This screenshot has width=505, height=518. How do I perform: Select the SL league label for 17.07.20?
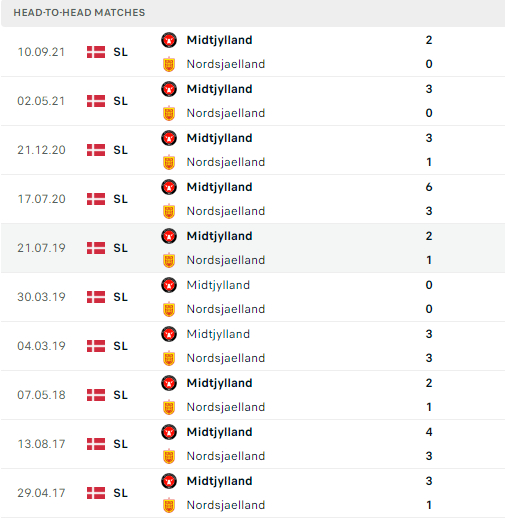tap(120, 199)
